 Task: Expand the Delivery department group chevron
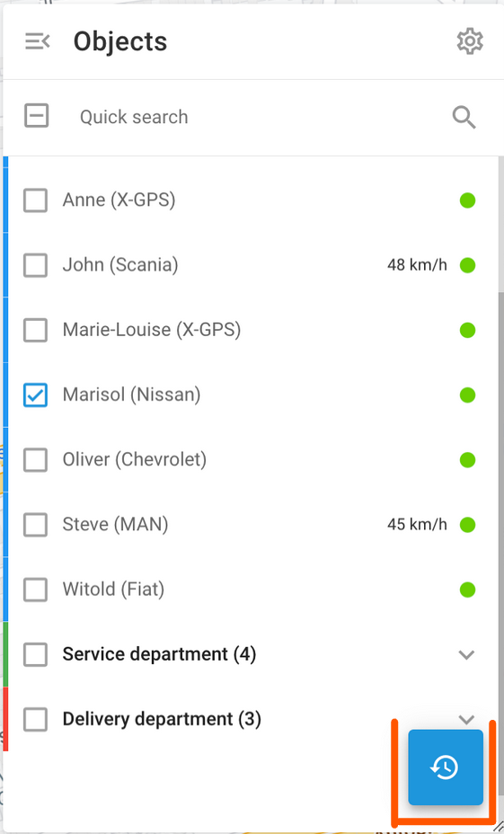[x=466, y=720]
